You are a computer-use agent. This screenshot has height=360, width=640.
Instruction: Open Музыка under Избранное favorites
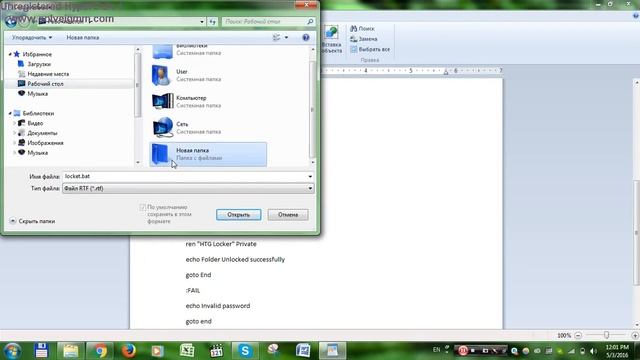coord(38,93)
